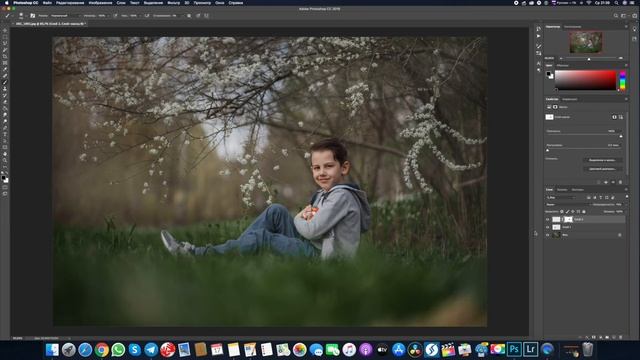Open the Фильтр menu

[173, 2]
